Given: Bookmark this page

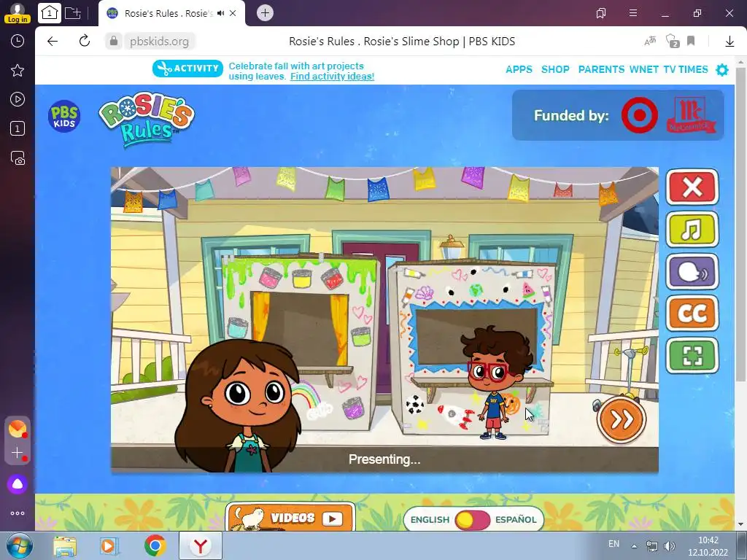Looking at the screenshot, I should pos(691,41).
